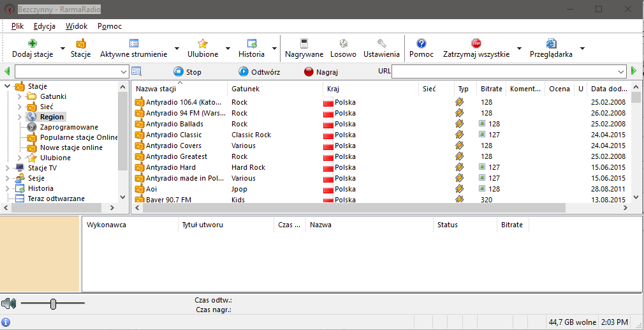Open Ustawienia settings
The height and width of the screenshot is (330, 644).
tap(381, 49)
